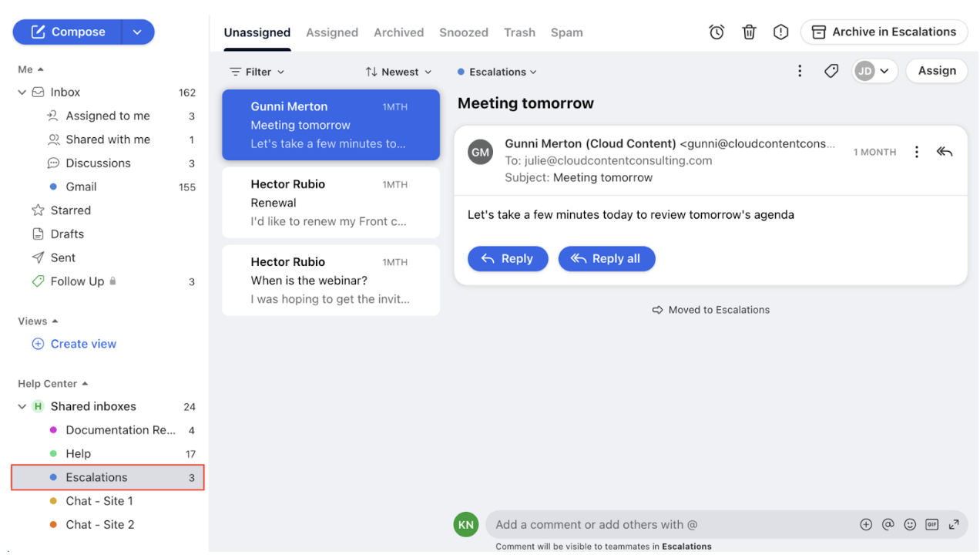The image size is (980, 555).
Task: Mark conversation as spam icon
Action: point(780,32)
